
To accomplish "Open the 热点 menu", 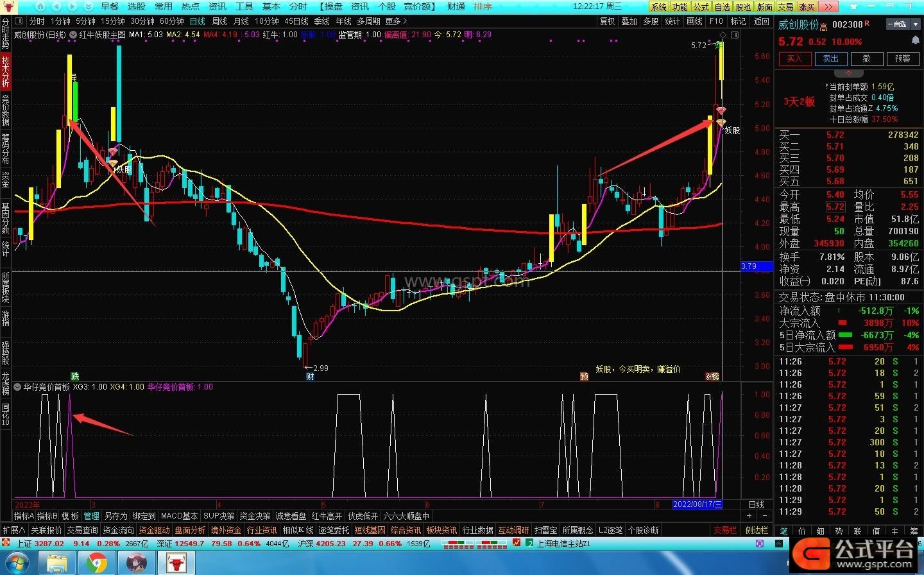I will click(x=191, y=6).
